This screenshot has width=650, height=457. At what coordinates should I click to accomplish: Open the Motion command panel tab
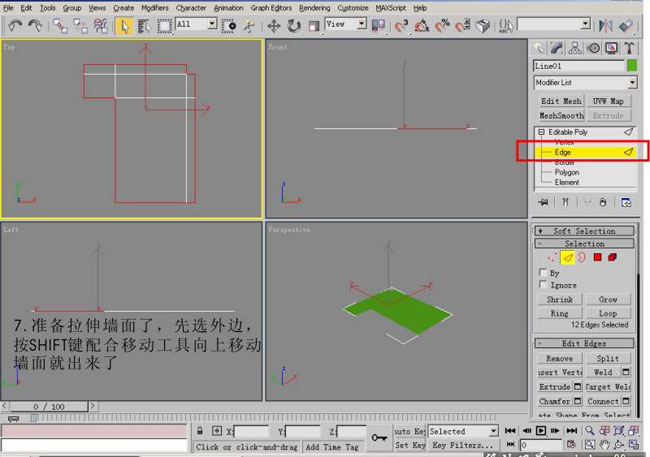[x=594, y=49]
